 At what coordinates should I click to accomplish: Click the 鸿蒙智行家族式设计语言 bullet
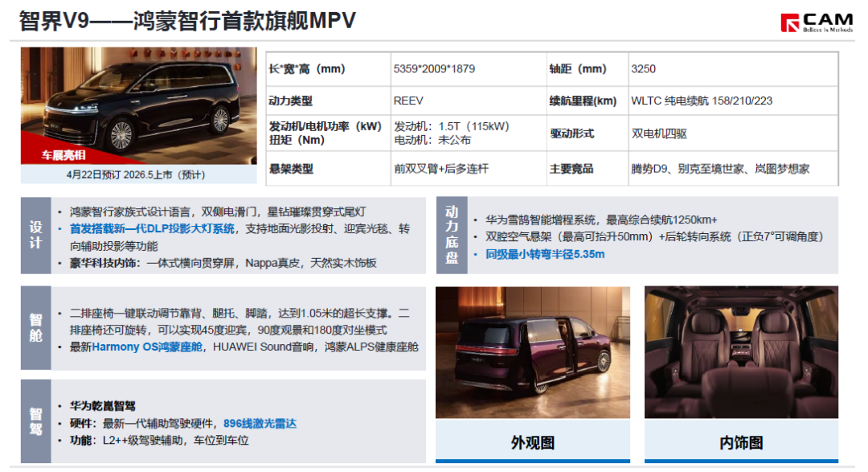[x=218, y=211]
